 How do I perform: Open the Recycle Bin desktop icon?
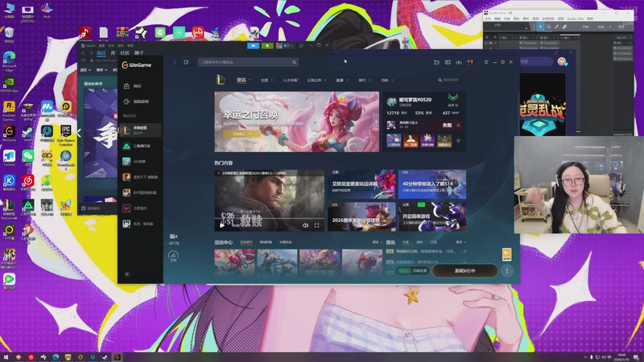coord(9,35)
